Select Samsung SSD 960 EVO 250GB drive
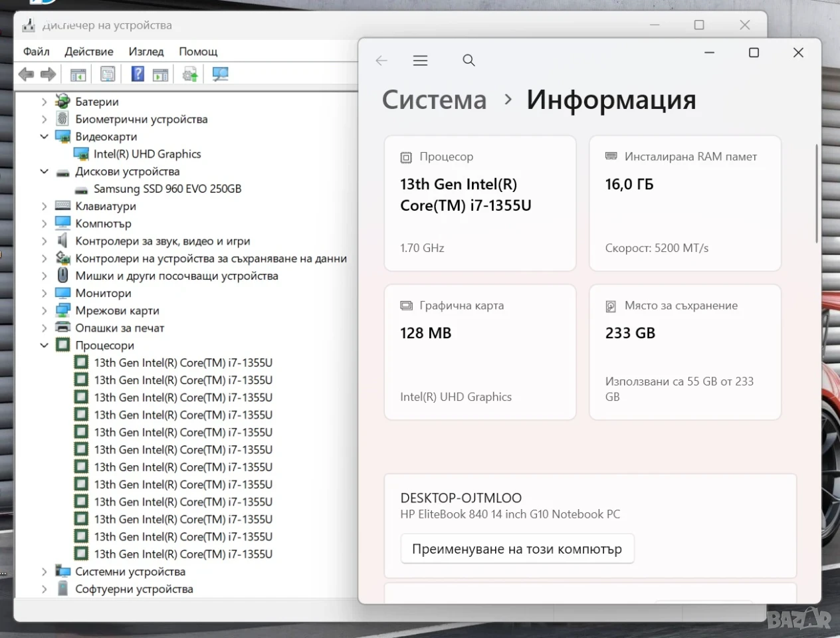 [x=167, y=189]
